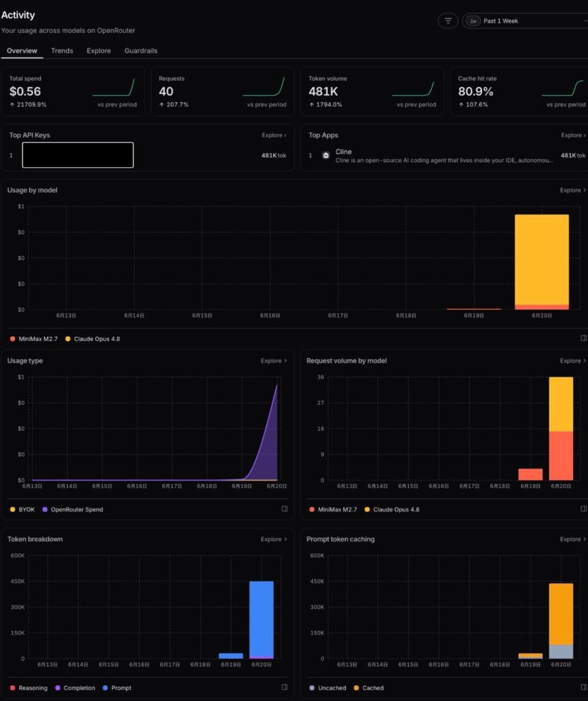588x701 pixels.
Task: Click Explore link in Top Apps
Action: pyautogui.click(x=573, y=135)
